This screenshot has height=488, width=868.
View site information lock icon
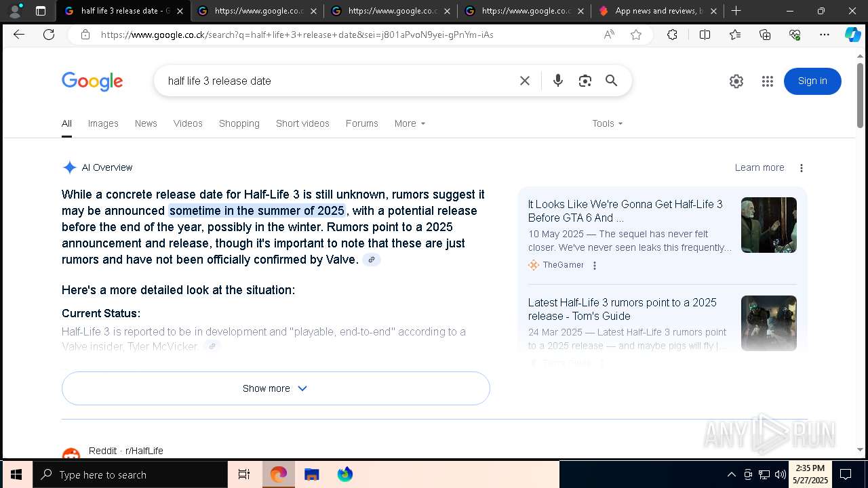point(85,35)
